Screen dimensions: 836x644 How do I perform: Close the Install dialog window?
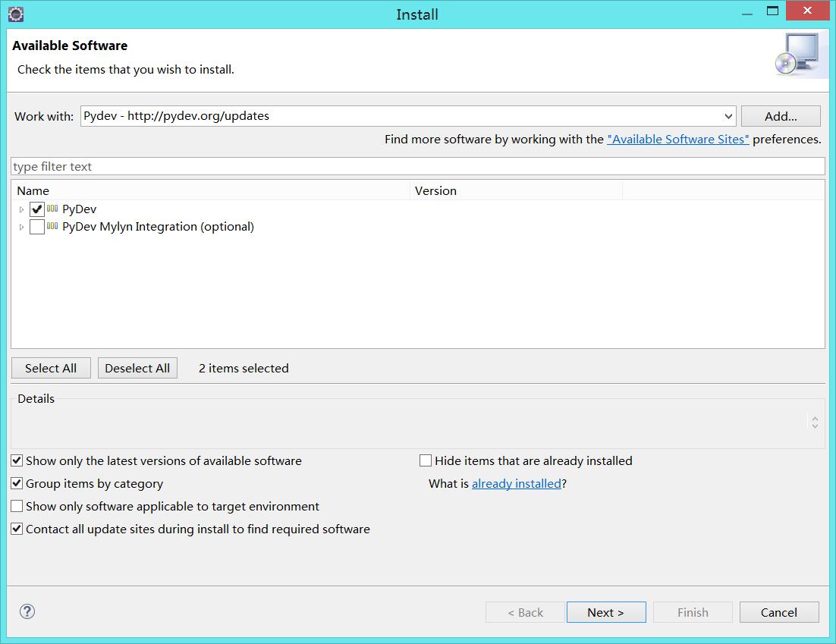point(807,11)
